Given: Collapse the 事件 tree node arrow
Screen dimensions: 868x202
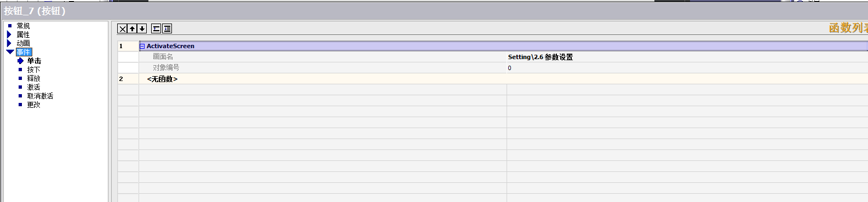Looking at the screenshot, I should pos(10,52).
